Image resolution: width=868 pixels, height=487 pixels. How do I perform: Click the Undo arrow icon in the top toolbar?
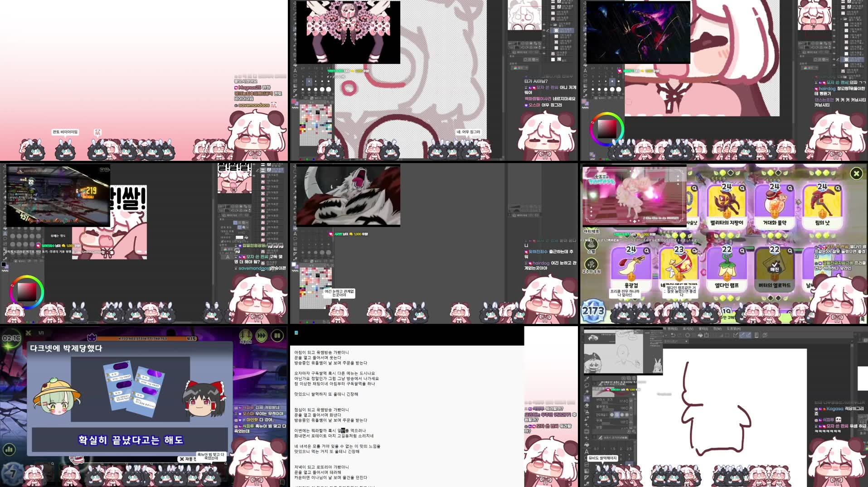point(673,335)
